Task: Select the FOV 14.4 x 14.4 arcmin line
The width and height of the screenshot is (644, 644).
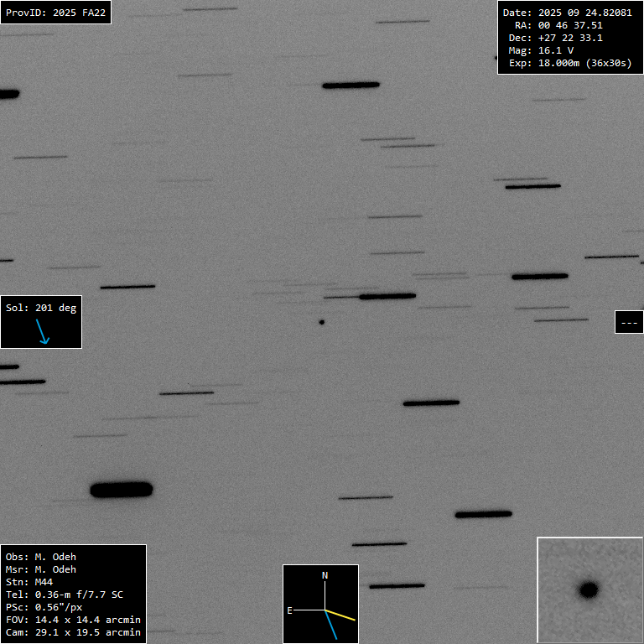Action: click(x=73, y=620)
